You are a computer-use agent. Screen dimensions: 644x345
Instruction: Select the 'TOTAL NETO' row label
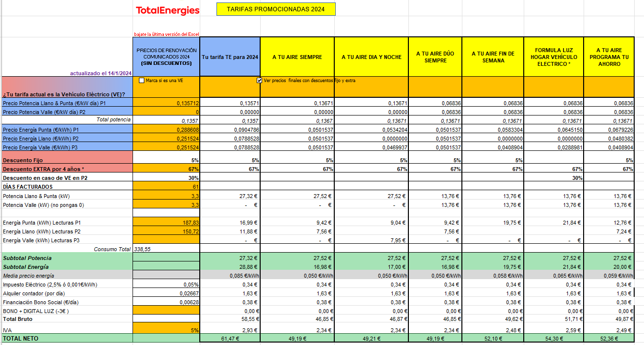pyautogui.click(x=21, y=338)
